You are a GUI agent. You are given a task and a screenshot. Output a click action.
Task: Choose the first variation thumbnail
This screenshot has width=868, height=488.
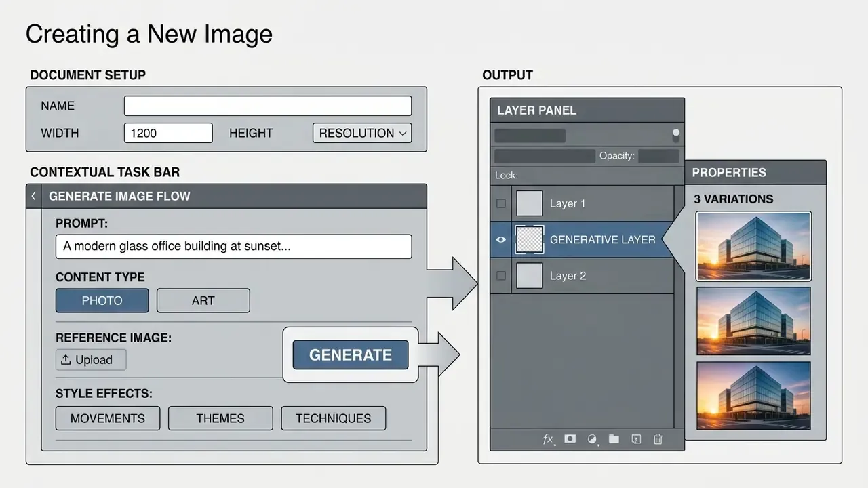point(753,246)
